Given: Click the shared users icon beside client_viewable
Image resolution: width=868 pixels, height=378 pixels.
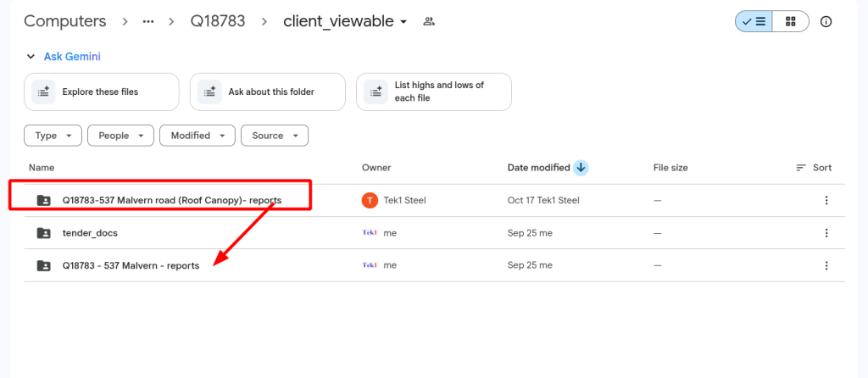Looking at the screenshot, I should (x=429, y=21).
